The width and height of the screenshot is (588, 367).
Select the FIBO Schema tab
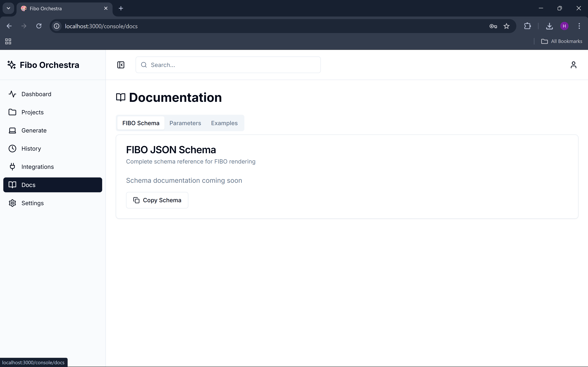141,123
